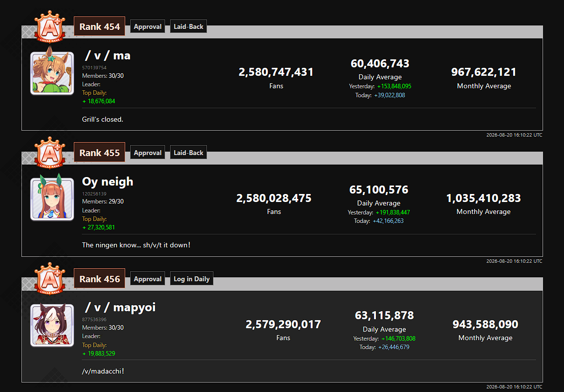Select circle ID 877536396
This screenshot has height=392, width=564.
[94, 319]
